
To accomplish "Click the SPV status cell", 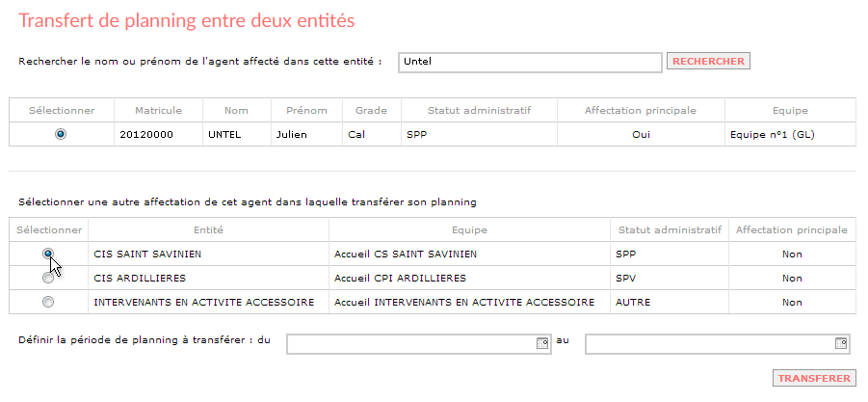I will [670, 278].
